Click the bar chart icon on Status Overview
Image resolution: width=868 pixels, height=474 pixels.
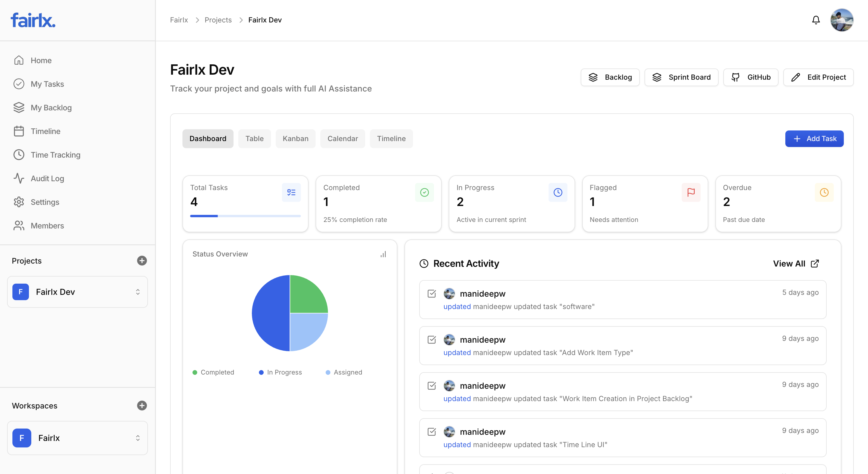tap(383, 254)
